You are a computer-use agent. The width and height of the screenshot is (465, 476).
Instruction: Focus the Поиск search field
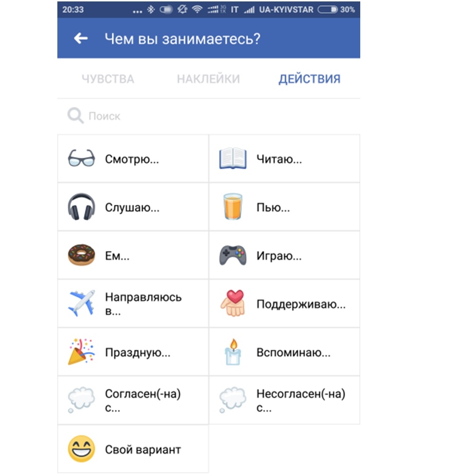point(209,116)
